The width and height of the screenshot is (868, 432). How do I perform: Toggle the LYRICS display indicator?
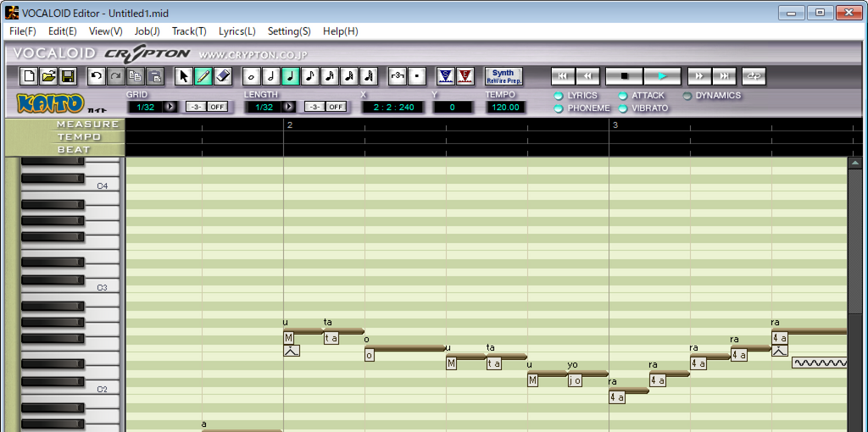point(559,96)
